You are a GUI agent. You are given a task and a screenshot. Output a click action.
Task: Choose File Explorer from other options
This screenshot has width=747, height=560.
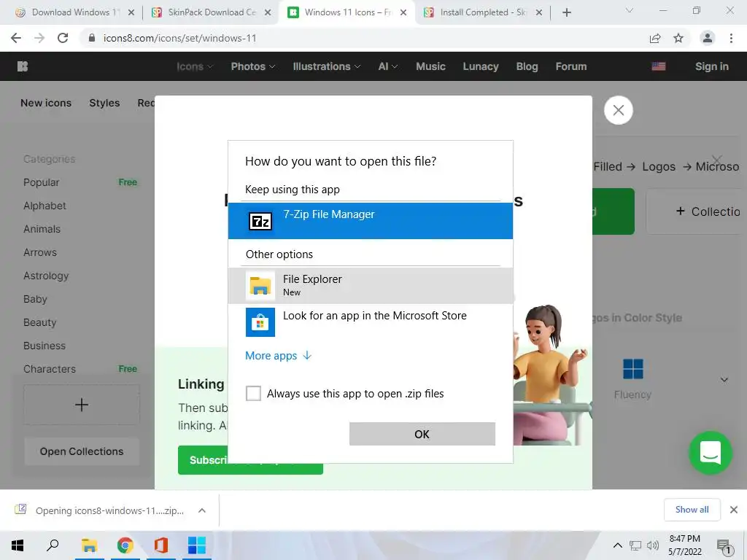tap(370, 285)
